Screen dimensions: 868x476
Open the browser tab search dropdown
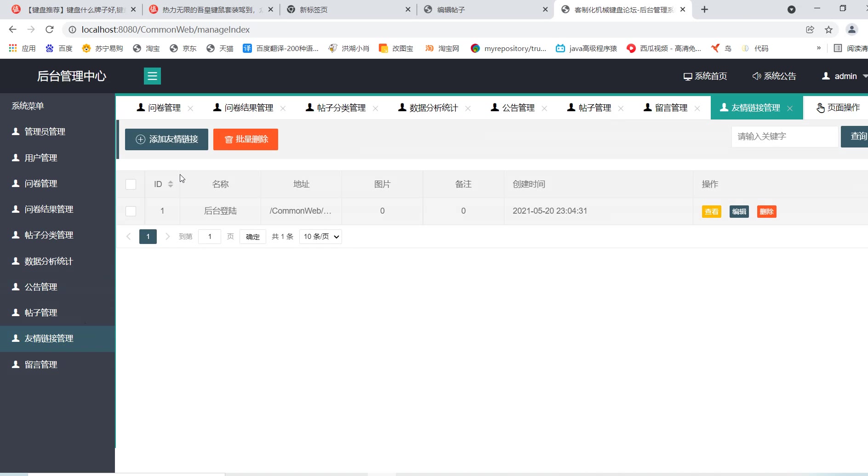point(791,10)
